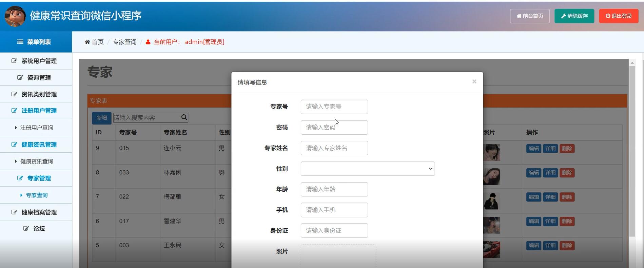Collapse 注册用户管理 menu
The width and height of the screenshot is (644, 268).
coord(36,111)
